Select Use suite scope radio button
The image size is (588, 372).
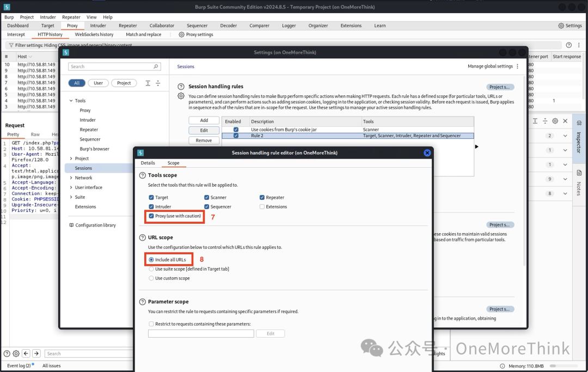tap(151, 269)
